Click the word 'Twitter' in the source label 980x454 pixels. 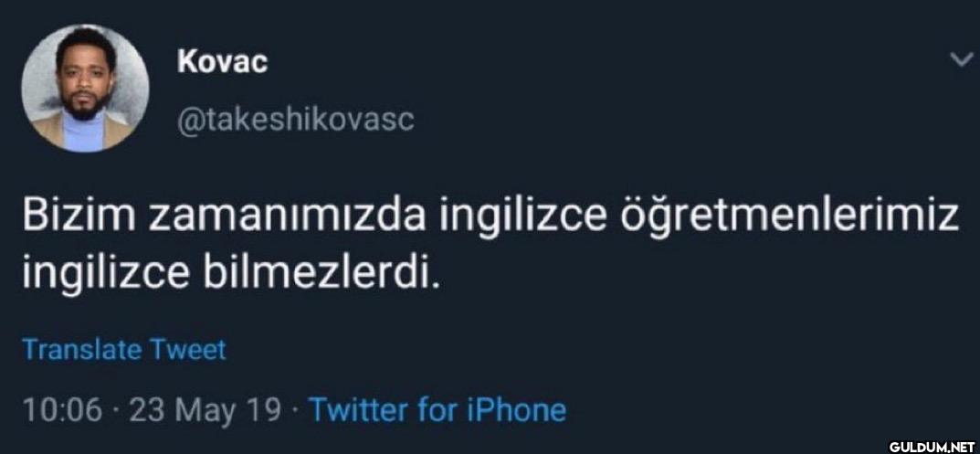358,409
